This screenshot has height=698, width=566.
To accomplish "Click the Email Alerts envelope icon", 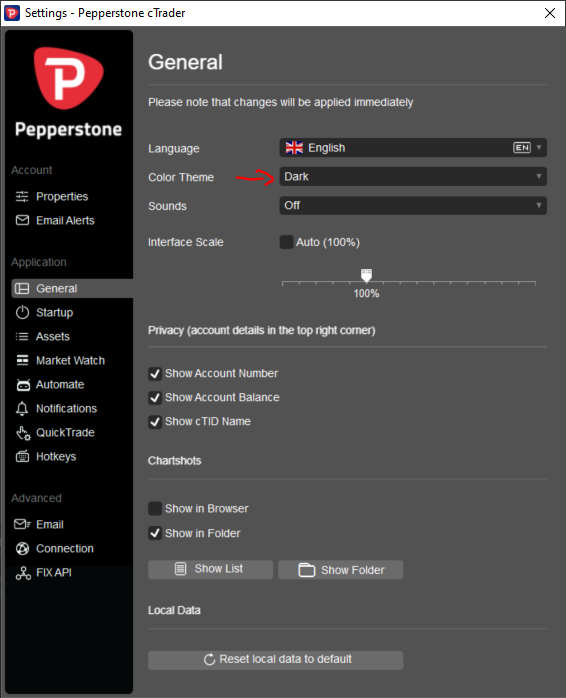I will (x=22, y=220).
